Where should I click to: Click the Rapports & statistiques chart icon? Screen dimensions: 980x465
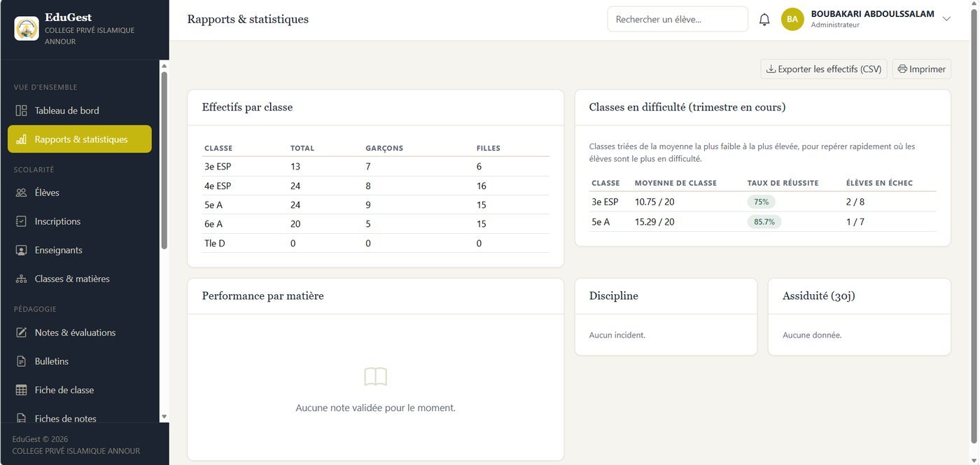(21, 139)
